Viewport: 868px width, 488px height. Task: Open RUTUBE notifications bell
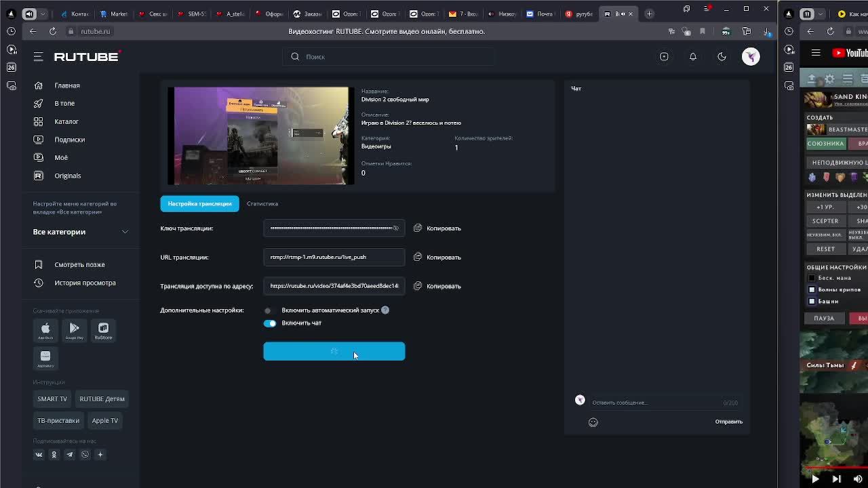[693, 57]
